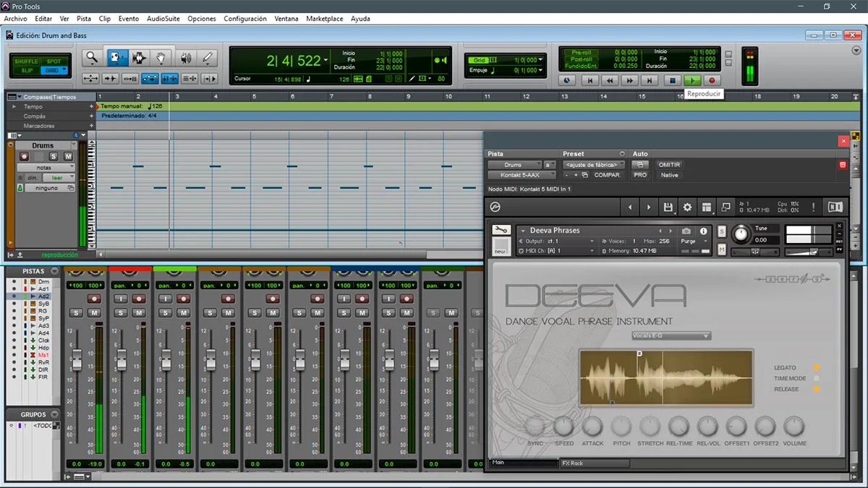The image size is (868, 488).
Task: Open Deeva Phrases wrench edit mode
Action: tap(501, 231)
